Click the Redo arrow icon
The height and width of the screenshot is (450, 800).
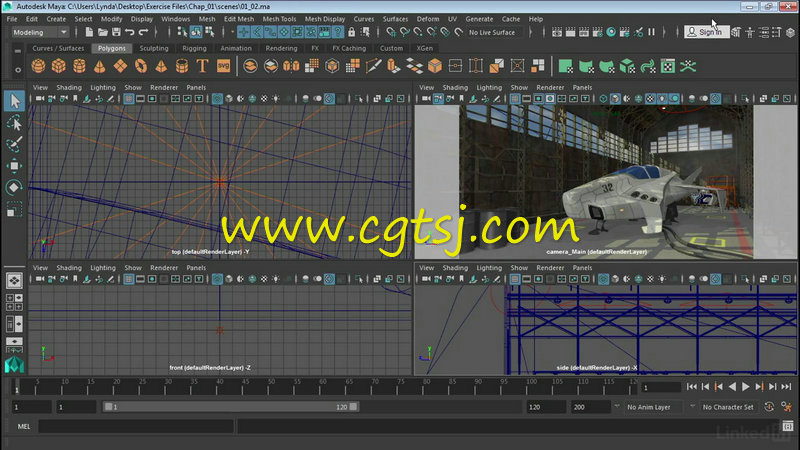[143, 32]
